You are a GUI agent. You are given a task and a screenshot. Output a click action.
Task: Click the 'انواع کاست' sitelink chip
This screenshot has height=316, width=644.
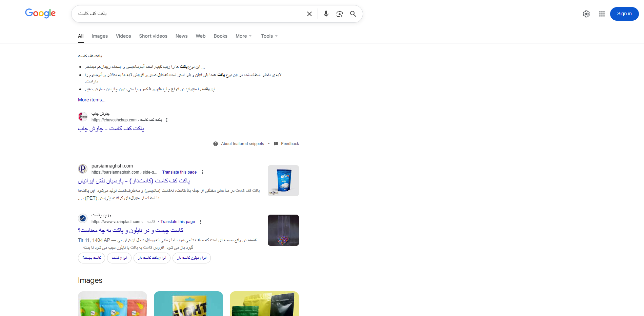pyautogui.click(x=119, y=258)
